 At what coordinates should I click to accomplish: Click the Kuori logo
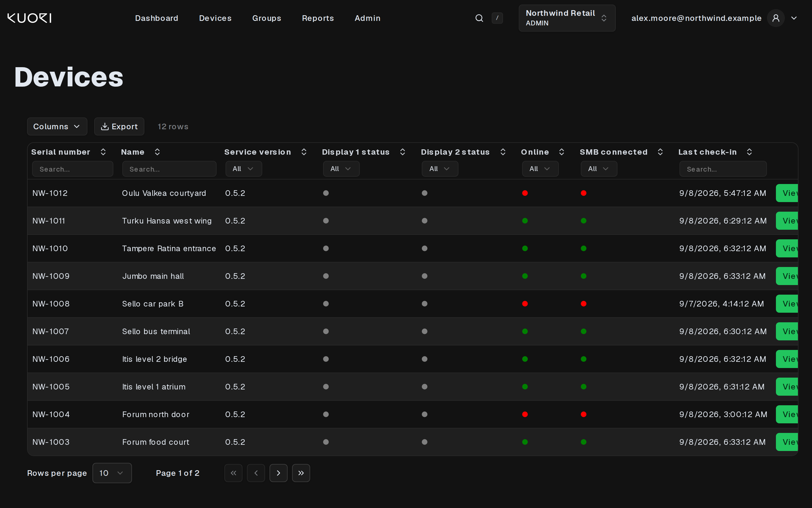click(x=30, y=18)
